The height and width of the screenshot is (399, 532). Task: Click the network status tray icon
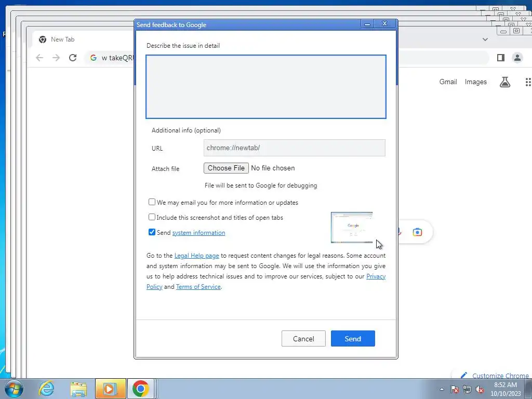pyautogui.click(x=467, y=389)
